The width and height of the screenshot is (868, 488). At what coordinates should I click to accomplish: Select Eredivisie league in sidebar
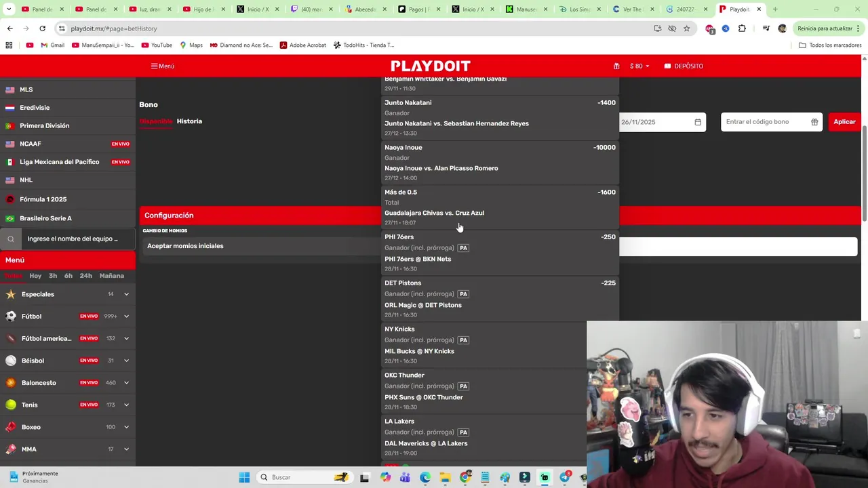click(68, 108)
